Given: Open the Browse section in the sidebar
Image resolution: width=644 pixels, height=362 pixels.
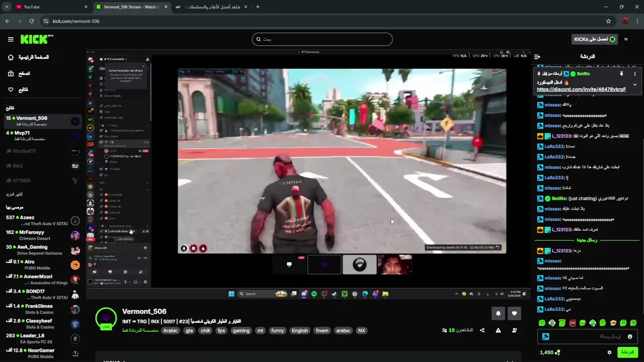Looking at the screenshot, I should tap(19, 73).
